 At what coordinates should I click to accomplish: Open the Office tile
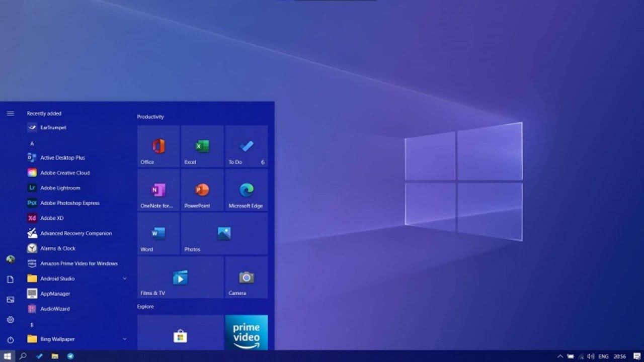(158, 146)
